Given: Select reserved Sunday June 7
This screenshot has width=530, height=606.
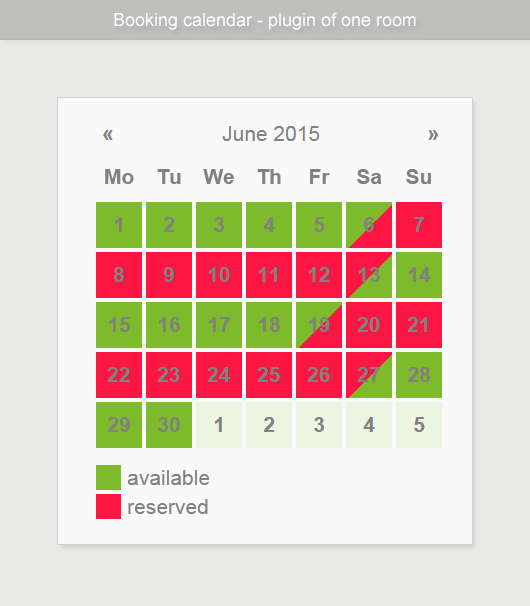Looking at the screenshot, I should 419,225.
